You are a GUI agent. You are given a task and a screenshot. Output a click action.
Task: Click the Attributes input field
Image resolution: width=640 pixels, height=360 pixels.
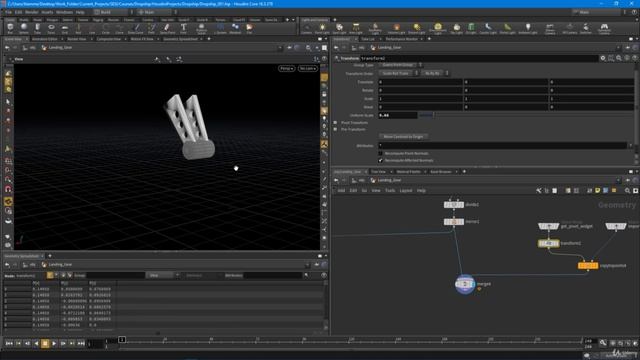point(503,145)
